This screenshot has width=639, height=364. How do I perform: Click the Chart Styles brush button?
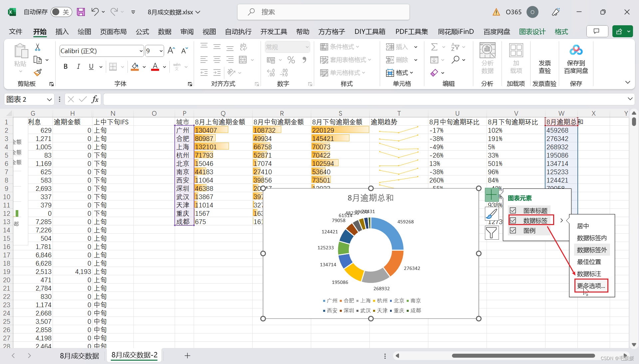492,214
